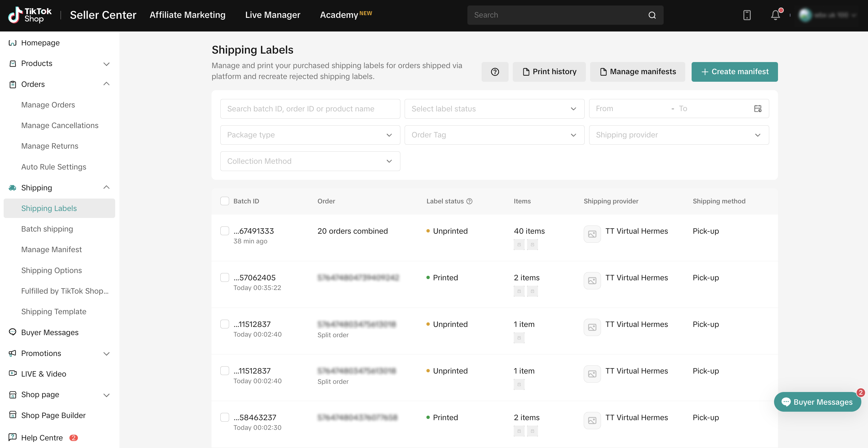Click the Create manifest button
This screenshot has width=868, height=448.
(734, 72)
